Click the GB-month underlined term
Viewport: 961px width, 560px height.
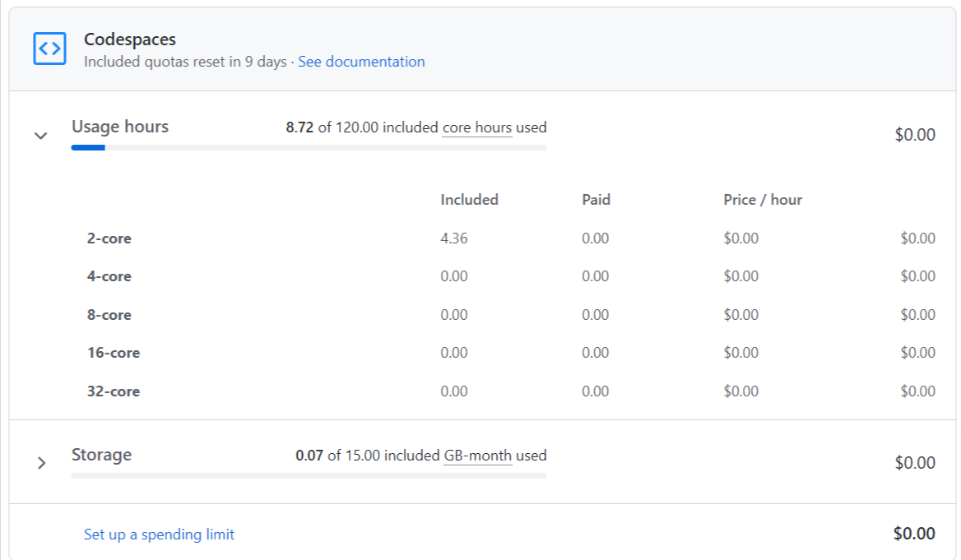(x=477, y=456)
